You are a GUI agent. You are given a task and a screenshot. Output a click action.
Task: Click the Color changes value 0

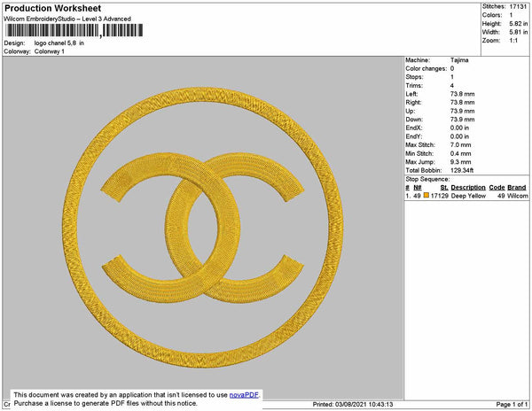(x=452, y=68)
